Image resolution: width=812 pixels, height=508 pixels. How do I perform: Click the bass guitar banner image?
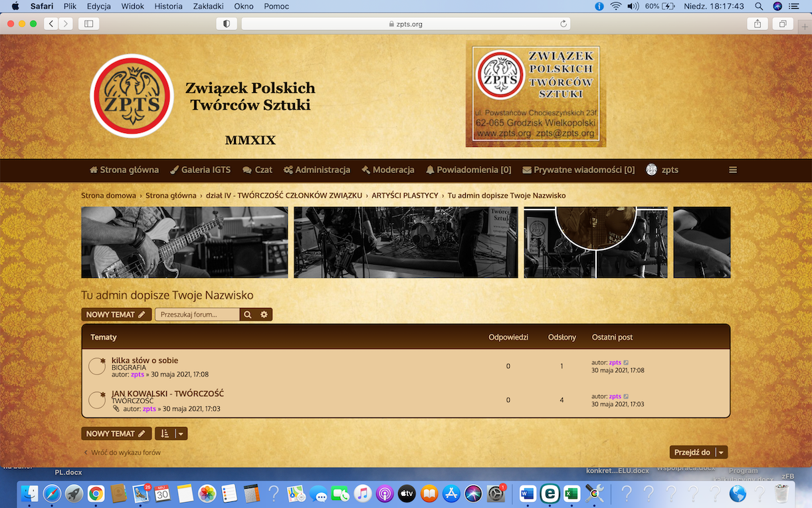point(184,242)
